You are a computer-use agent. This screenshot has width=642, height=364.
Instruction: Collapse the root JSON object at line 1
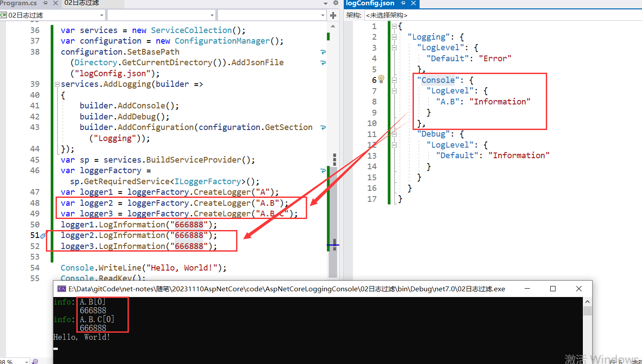(394, 26)
